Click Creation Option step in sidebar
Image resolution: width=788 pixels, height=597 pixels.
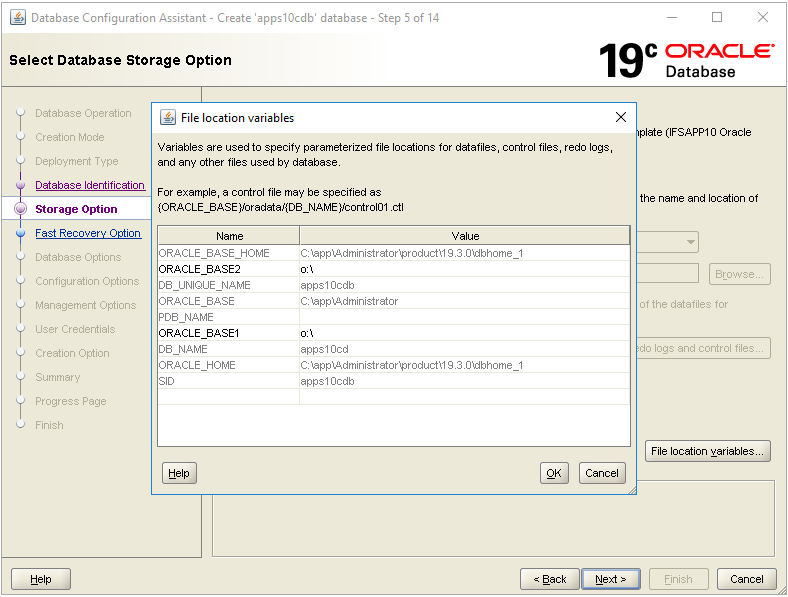[72, 353]
